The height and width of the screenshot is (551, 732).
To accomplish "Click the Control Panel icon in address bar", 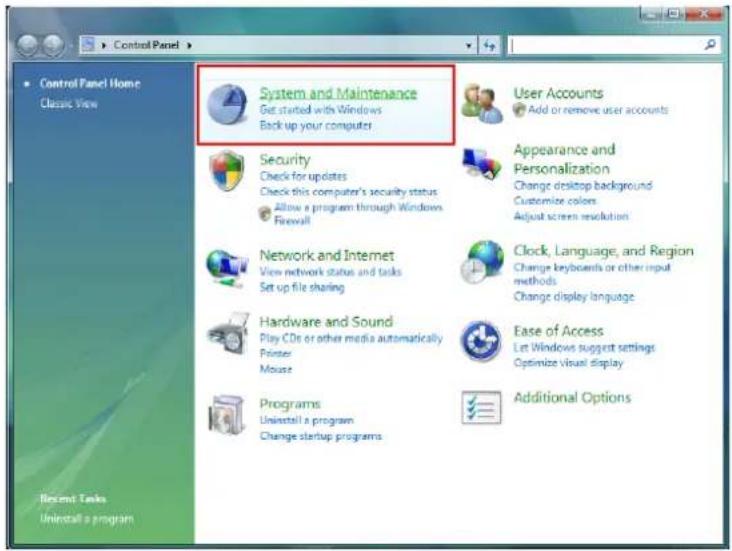I will (88, 45).
